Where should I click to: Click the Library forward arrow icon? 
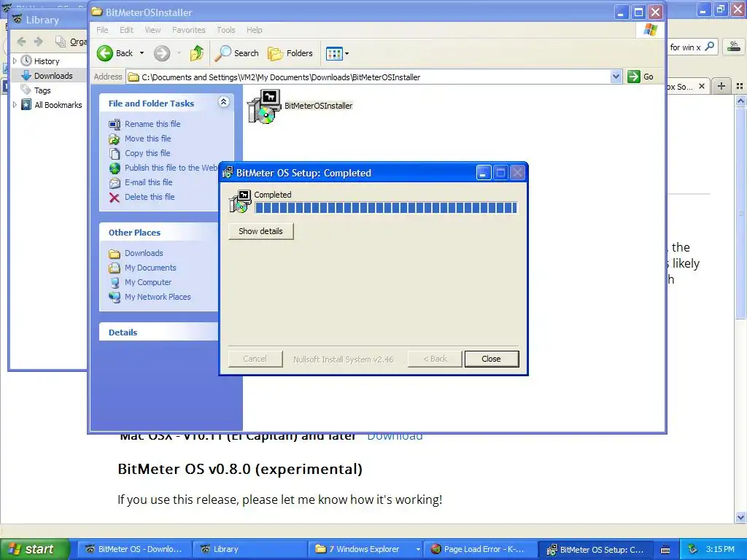[39, 42]
